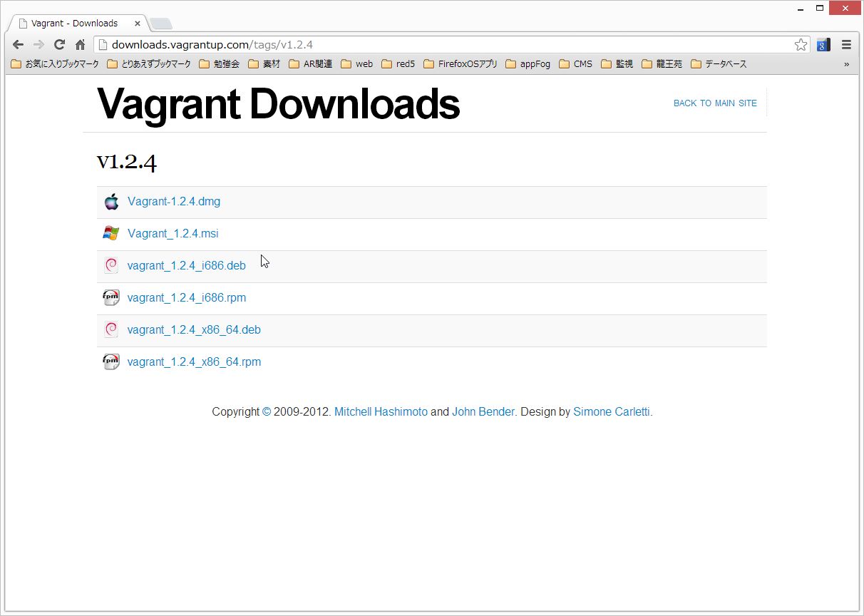Click the Windows icon beside Vagrant_1.2.4.msi
Viewport: 864px width, 616px height.
[111, 234]
